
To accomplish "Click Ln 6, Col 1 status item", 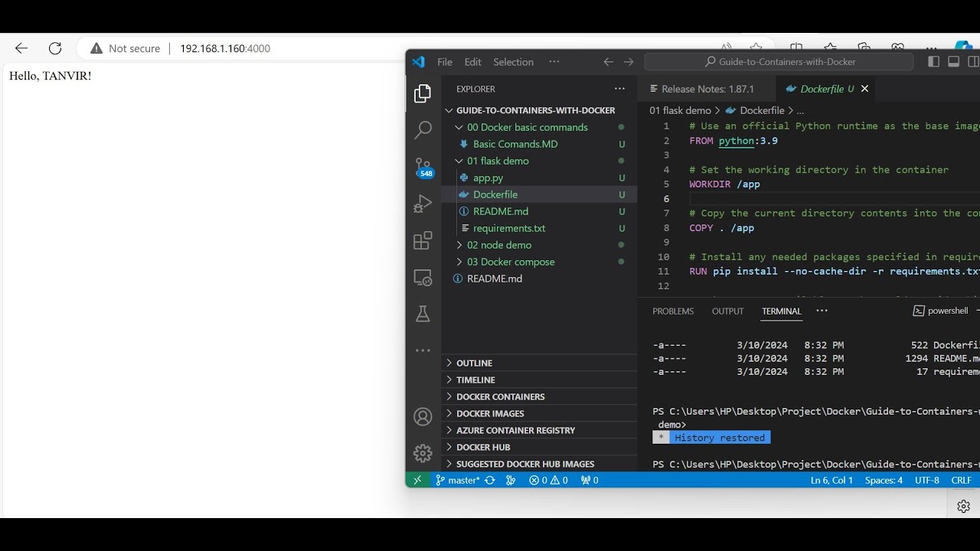I will coord(831,481).
